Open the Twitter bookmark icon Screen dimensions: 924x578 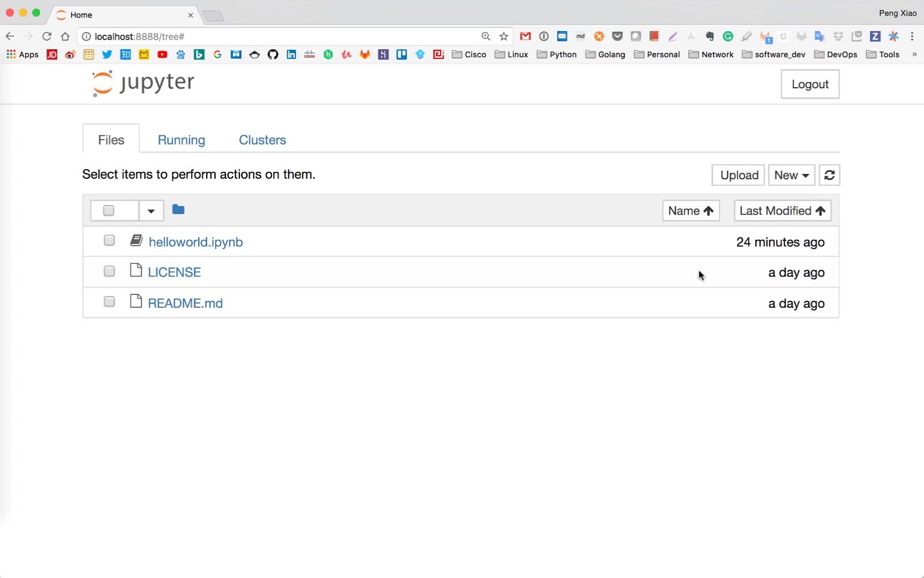[107, 55]
